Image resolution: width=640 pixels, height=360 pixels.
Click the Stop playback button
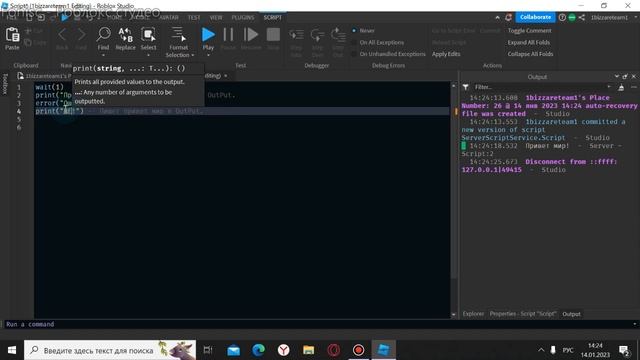[273, 35]
